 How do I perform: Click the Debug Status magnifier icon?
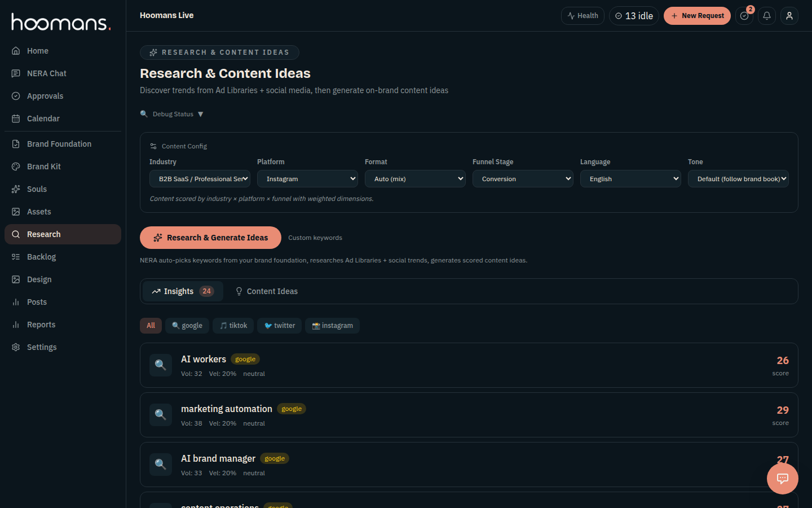(144, 114)
